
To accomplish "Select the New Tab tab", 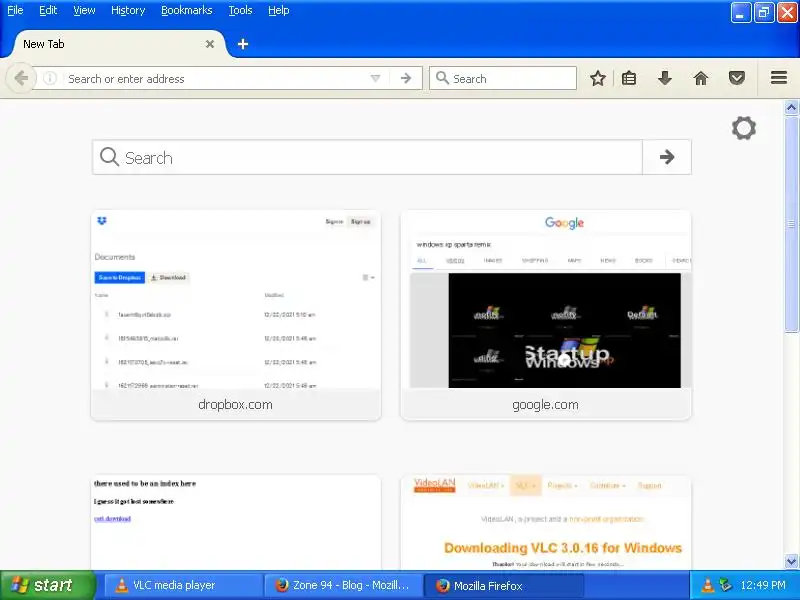I will (117, 44).
